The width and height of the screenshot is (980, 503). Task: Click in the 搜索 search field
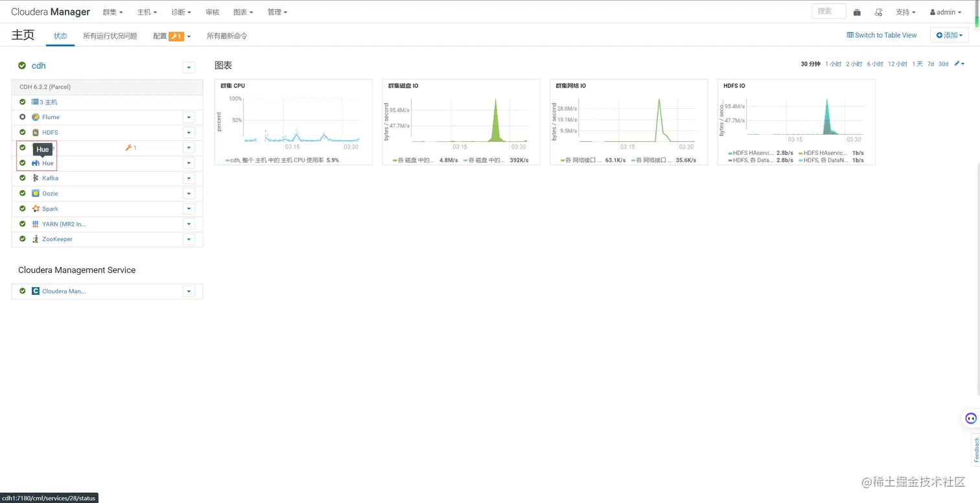point(829,11)
